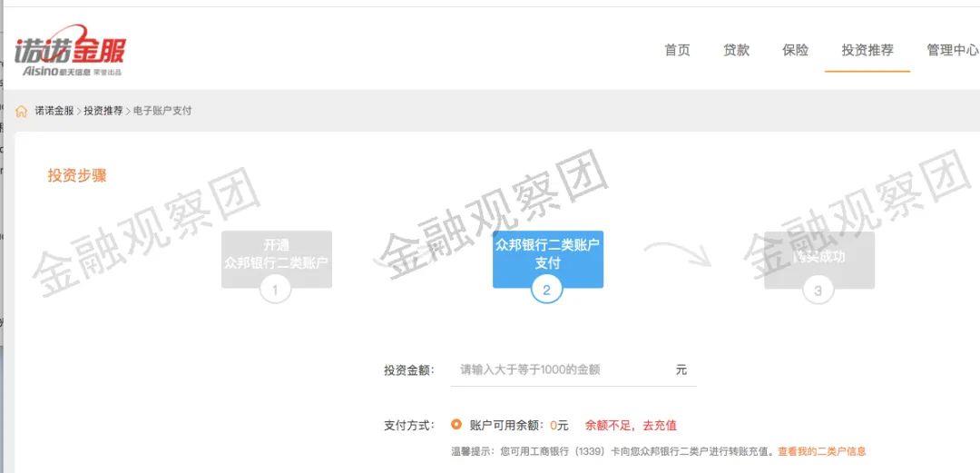This screenshot has width=980, height=473.
Task: Select step 2 circle number icon
Action: click(547, 290)
